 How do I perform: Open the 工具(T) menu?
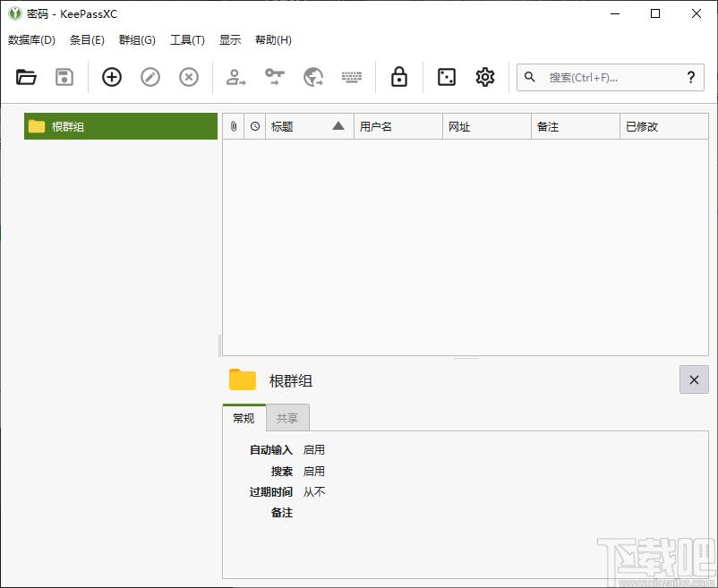tap(187, 39)
